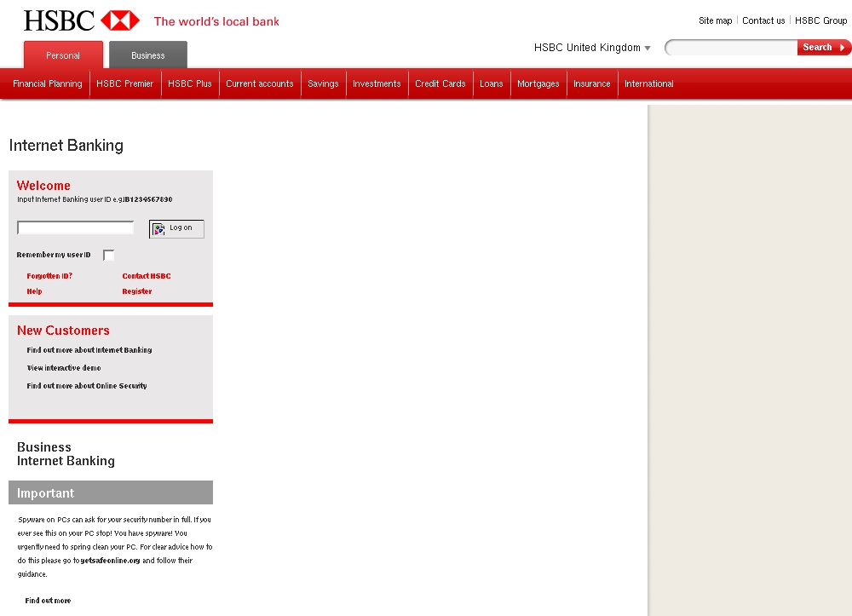Switch to the Business tab
This screenshot has height=616, width=852.
pyautogui.click(x=147, y=55)
